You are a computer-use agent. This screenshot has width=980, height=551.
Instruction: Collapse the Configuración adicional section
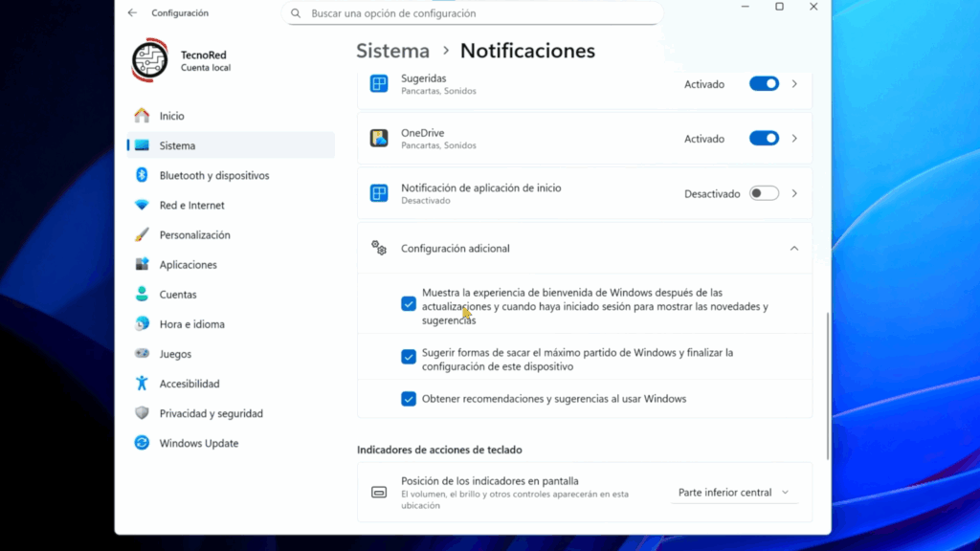(793, 248)
